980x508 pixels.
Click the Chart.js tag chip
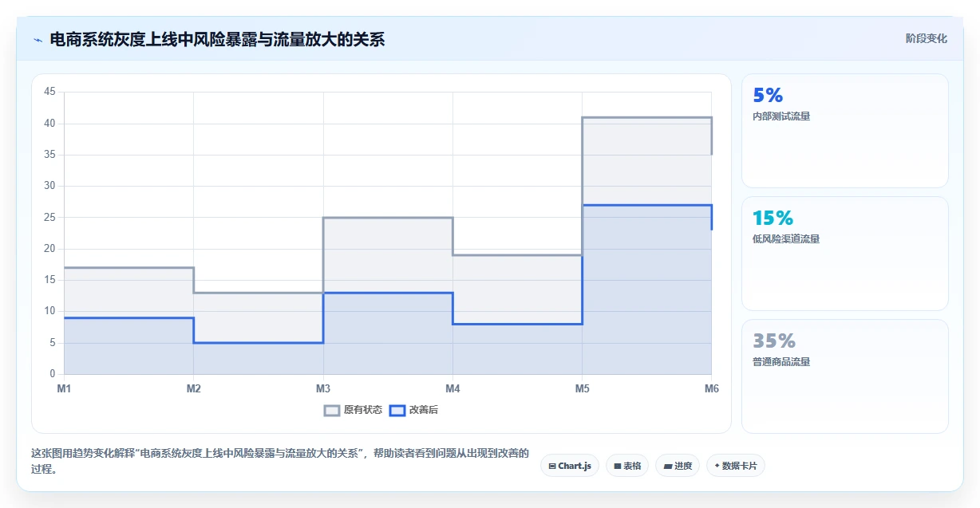[x=570, y=466]
